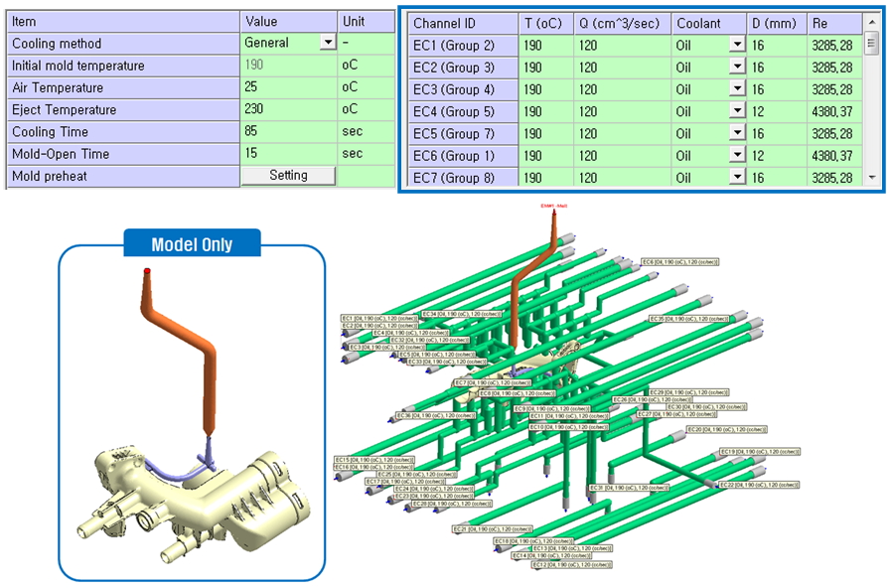Click the EC4 Reynolds value 4380,37
Screen dimensions: 890x588
click(x=832, y=112)
